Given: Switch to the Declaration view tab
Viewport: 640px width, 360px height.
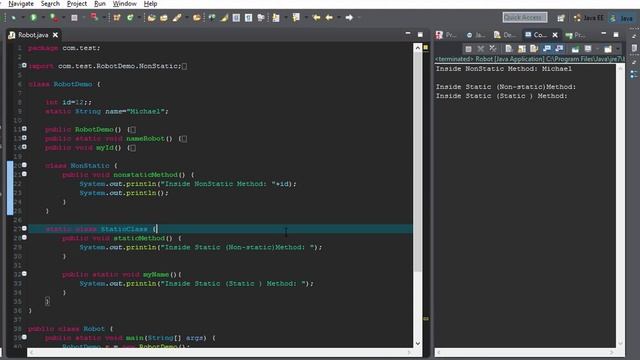Looking at the screenshot, I should click(505, 35).
